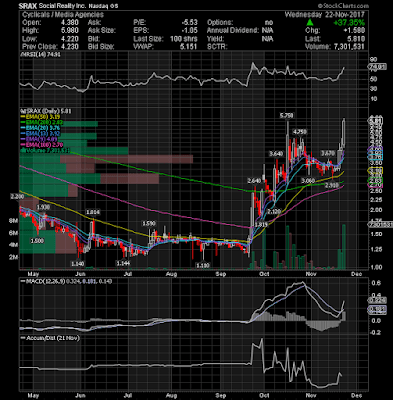Click the Prev Close value 4.230
The image size is (393, 400).
tap(69, 47)
